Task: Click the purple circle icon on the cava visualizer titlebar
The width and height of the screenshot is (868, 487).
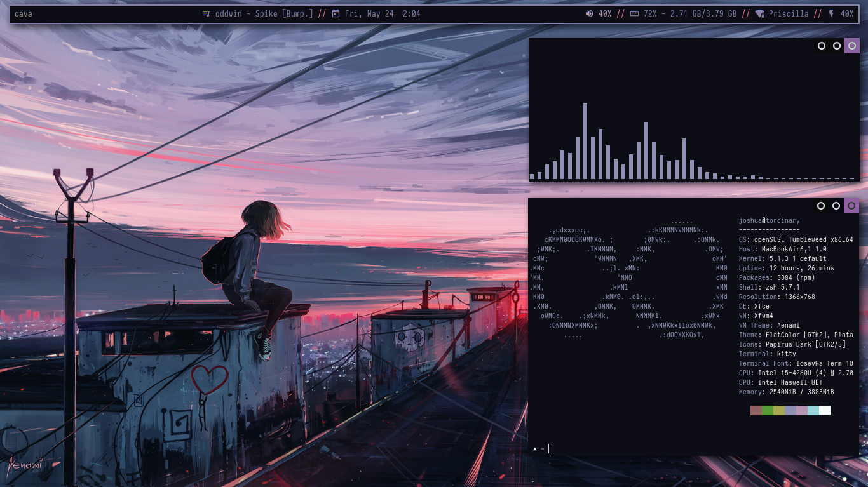Action: click(852, 46)
